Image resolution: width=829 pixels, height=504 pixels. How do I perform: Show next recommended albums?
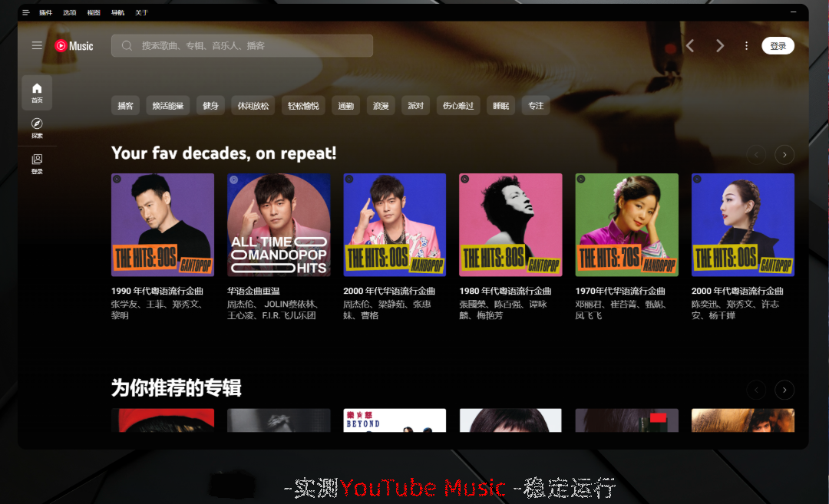[x=784, y=390]
